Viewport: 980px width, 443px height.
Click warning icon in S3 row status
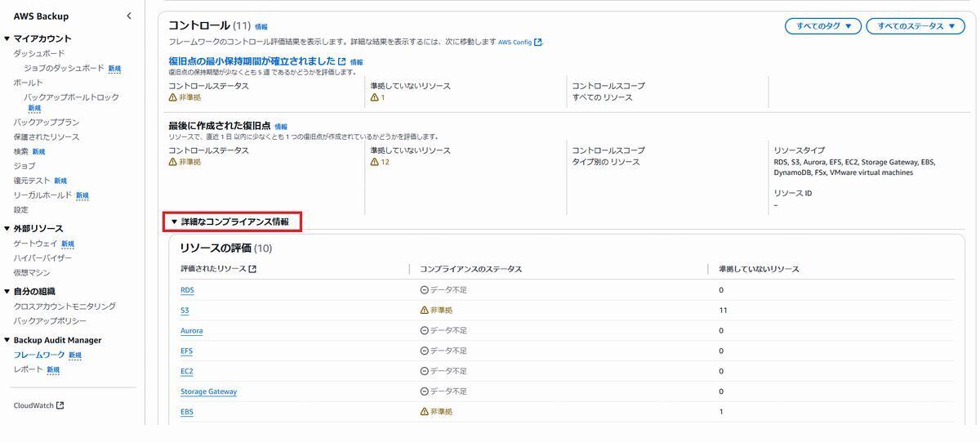point(424,311)
